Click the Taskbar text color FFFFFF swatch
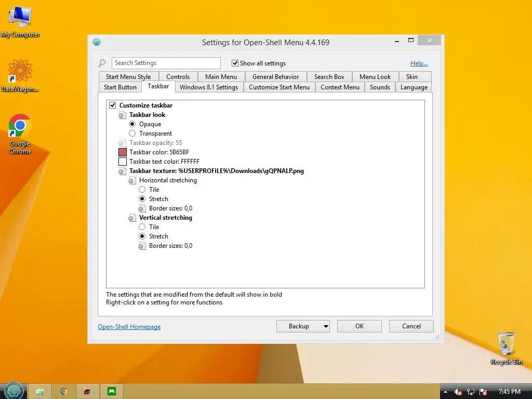Screen dimensions: 532x399 click(x=123, y=162)
